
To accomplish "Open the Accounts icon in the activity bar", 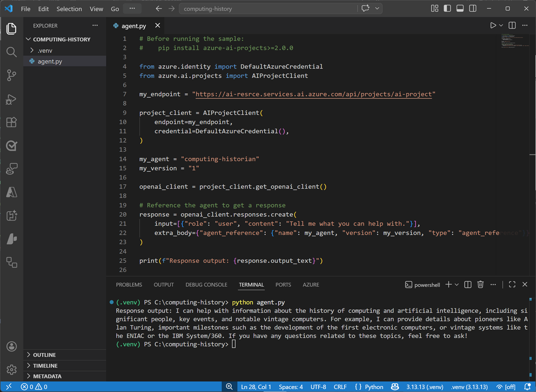I will coord(12,346).
